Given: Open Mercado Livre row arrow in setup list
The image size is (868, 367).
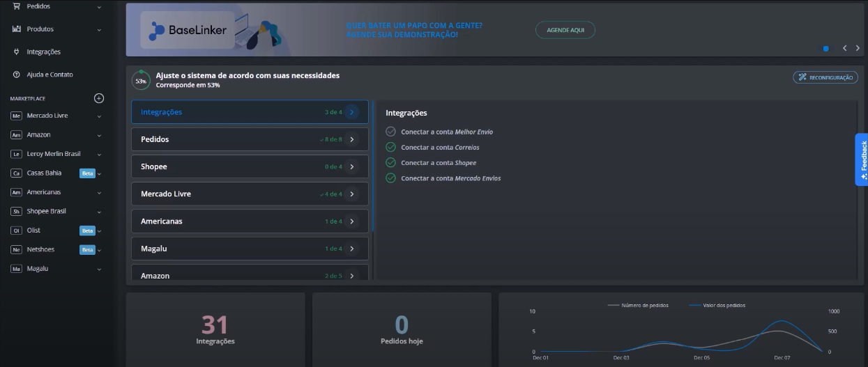Looking at the screenshot, I should (x=352, y=194).
